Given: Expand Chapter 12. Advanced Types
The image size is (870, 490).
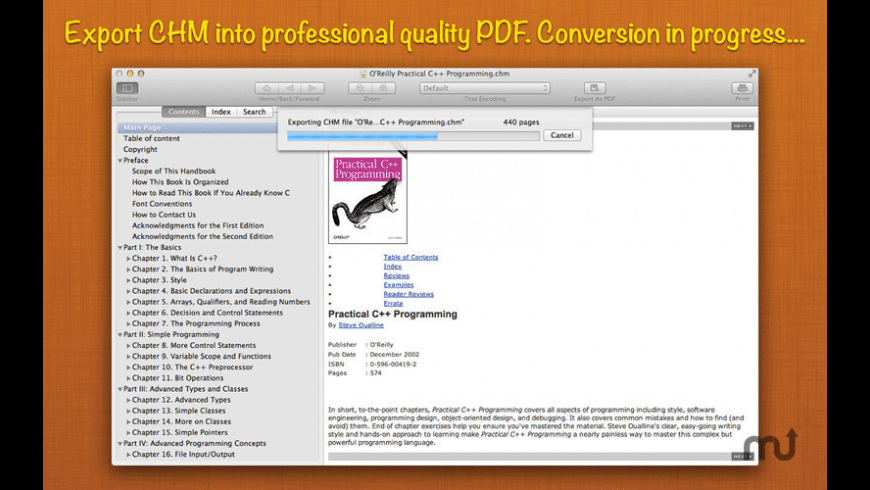Looking at the screenshot, I should point(128,400).
